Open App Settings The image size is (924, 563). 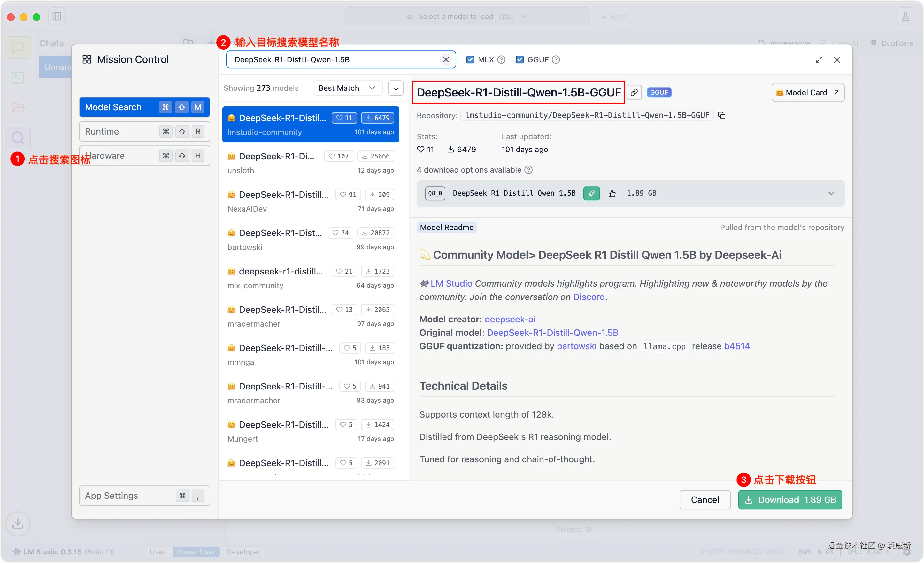[x=144, y=496]
